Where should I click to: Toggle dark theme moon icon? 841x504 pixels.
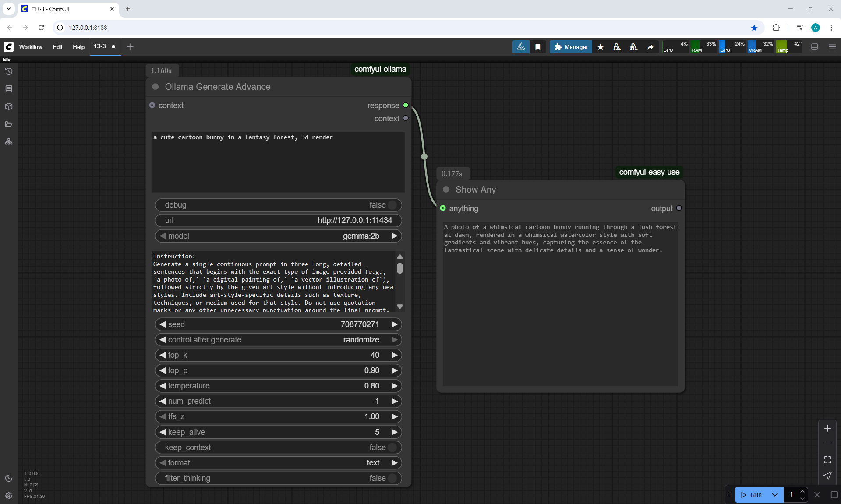[9, 478]
